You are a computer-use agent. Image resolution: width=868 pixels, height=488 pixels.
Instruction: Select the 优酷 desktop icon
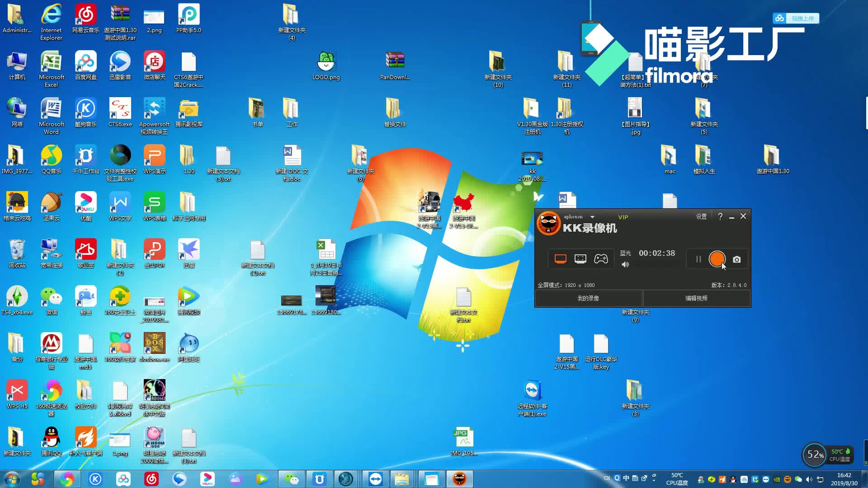point(86,206)
